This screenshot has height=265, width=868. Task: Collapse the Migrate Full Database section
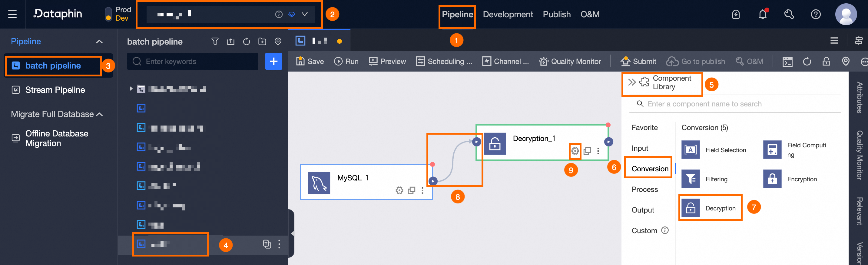99,114
